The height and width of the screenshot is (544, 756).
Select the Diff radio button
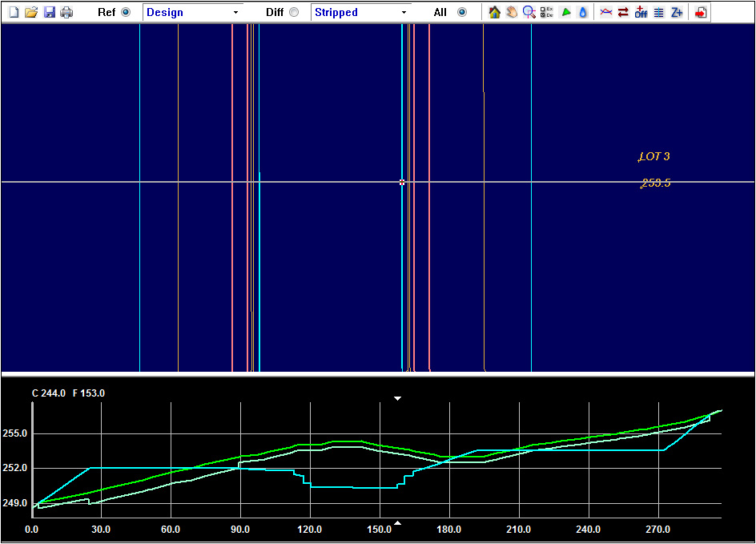click(x=293, y=12)
